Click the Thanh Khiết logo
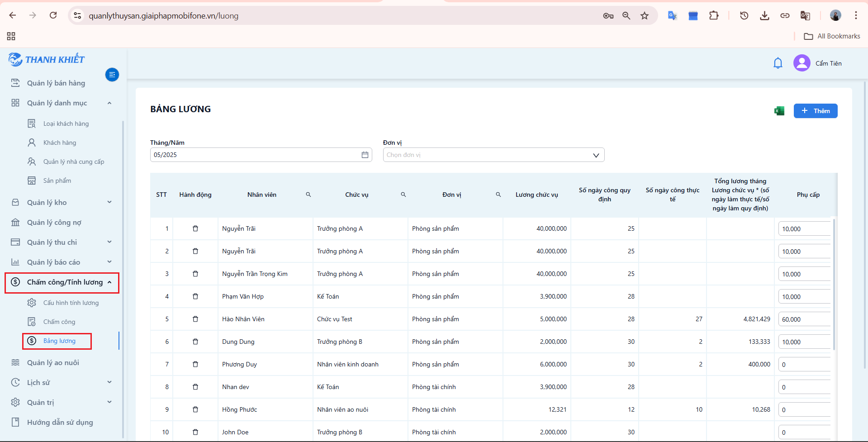The image size is (868, 442). click(47, 59)
